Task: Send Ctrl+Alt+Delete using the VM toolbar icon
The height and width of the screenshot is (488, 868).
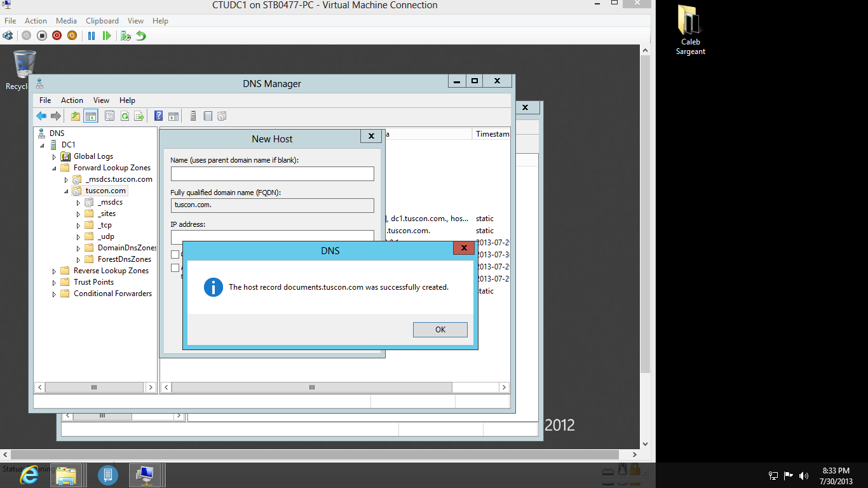Action: click(8, 36)
